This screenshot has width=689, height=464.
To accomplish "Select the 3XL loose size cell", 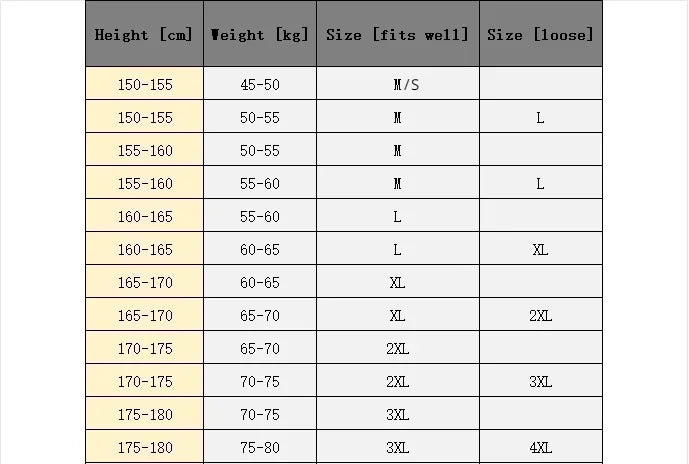I will tap(541, 381).
